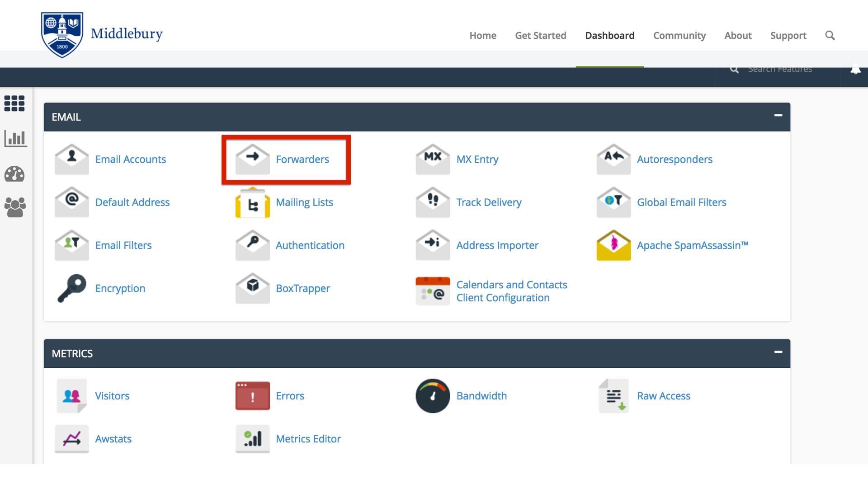Open the Global Email Filters link
This screenshot has height=488, width=868.
pos(681,202)
